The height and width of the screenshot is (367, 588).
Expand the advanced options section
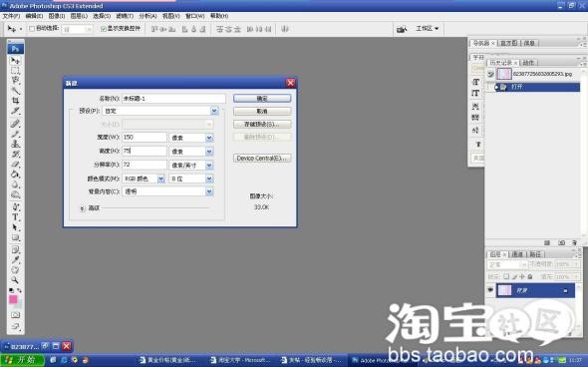pyautogui.click(x=82, y=208)
